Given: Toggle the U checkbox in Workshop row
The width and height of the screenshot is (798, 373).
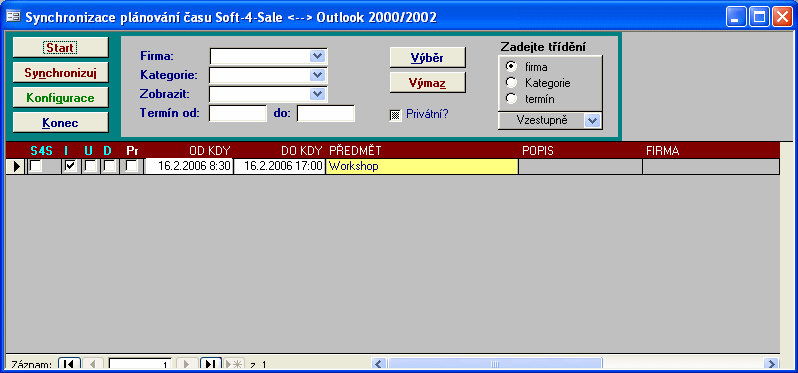Looking at the screenshot, I should 91,166.
